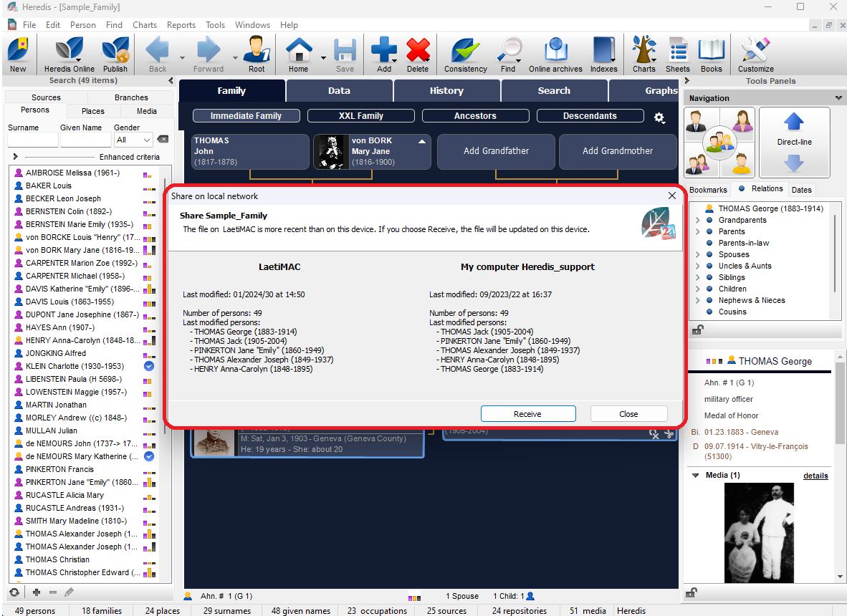Image resolution: width=847 pixels, height=616 pixels.
Task: Expand the Grandparents tree node
Action: (x=698, y=221)
